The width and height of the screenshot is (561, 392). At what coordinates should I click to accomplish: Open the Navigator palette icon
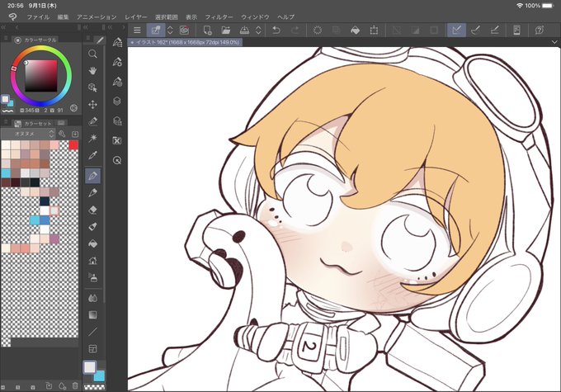click(117, 160)
